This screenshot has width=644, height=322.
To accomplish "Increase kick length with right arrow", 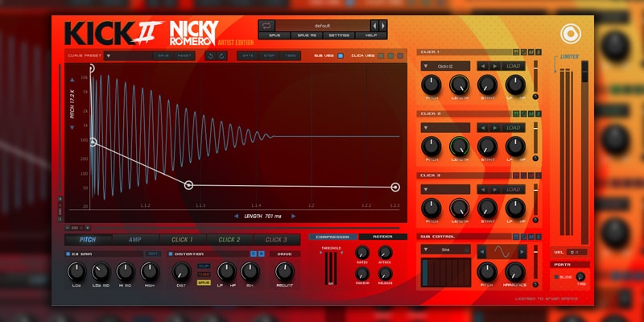I will [293, 216].
